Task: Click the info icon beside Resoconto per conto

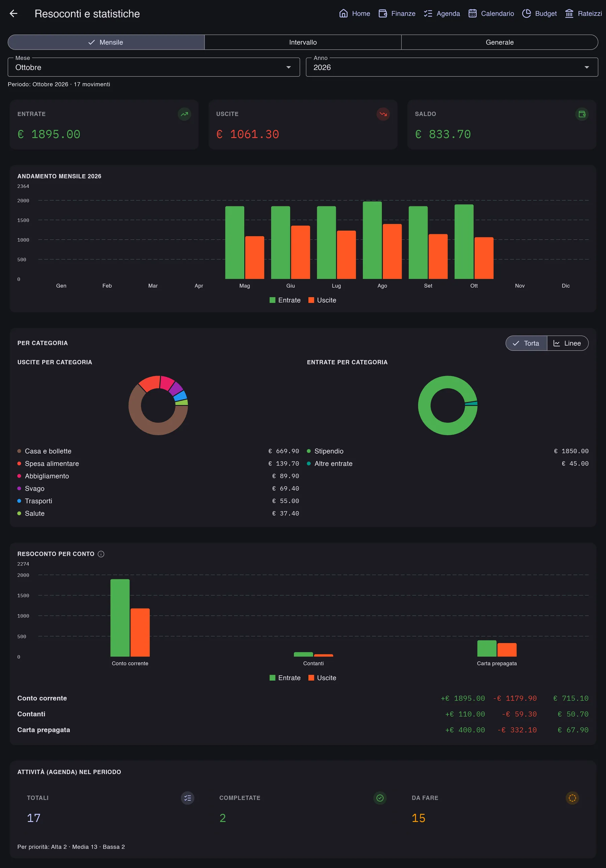Action: pos(101,554)
